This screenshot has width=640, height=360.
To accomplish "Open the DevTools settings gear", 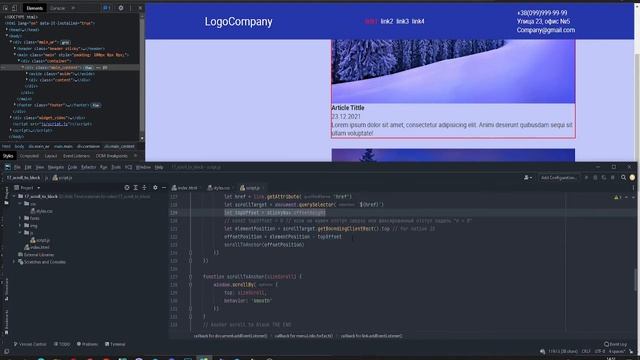I will (121, 8).
